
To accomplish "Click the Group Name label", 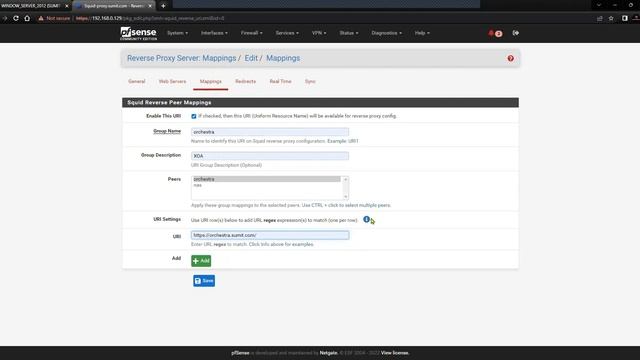I will tap(167, 131).
